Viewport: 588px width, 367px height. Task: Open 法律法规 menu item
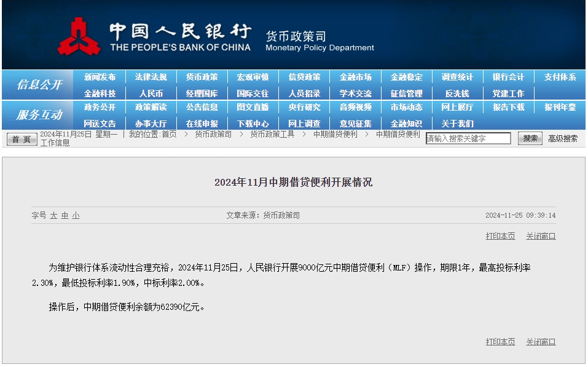[x=151, y=77]
